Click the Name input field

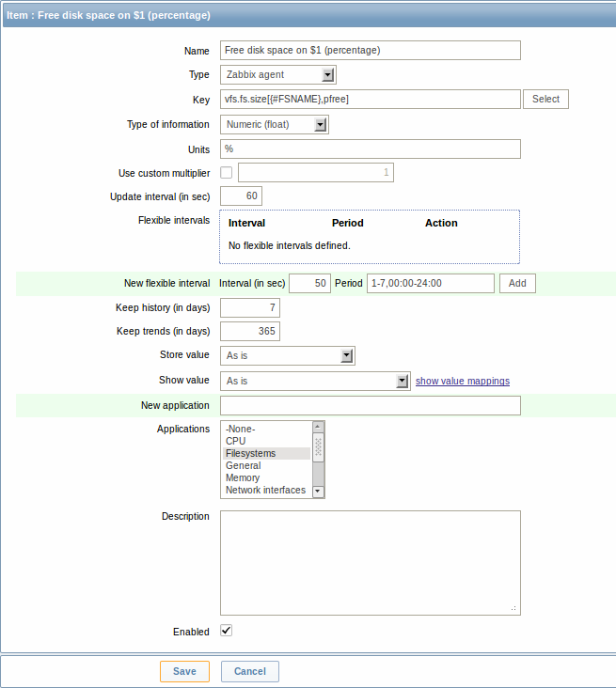[371, 51]
